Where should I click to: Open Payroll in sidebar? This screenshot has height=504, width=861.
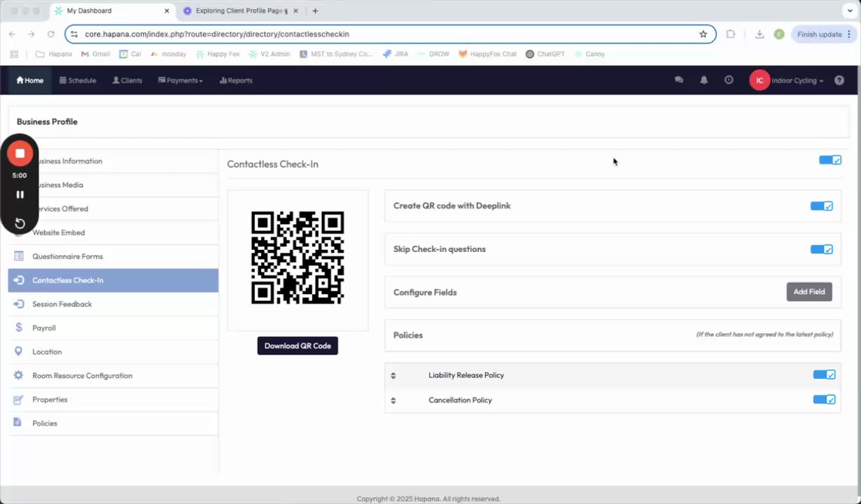(x=113, y=328)
